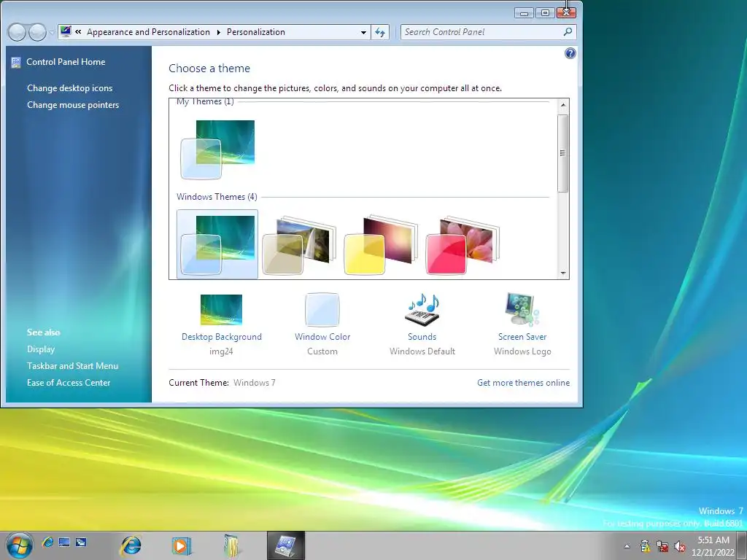Open the Display link
The width and height of the screenshot is (747, 560).
[41, 349]
